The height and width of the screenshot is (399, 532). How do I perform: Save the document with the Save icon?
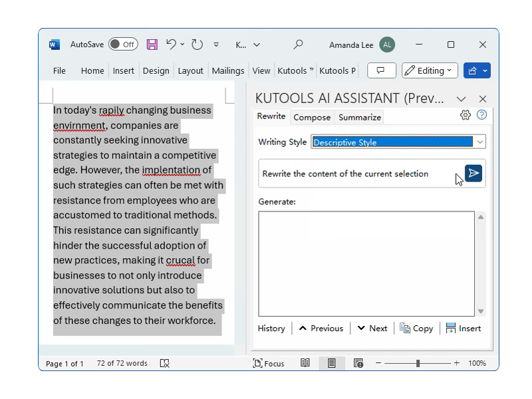tap(152, 45)
